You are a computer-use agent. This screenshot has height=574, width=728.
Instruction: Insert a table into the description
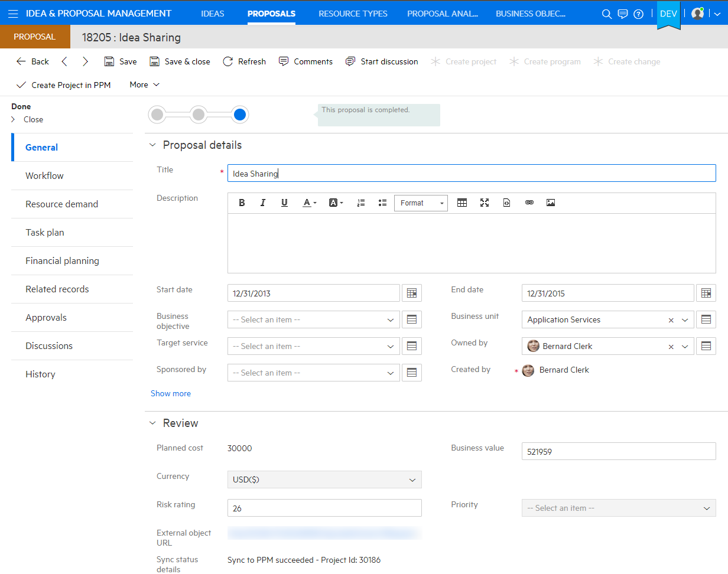tap(462, 203)
